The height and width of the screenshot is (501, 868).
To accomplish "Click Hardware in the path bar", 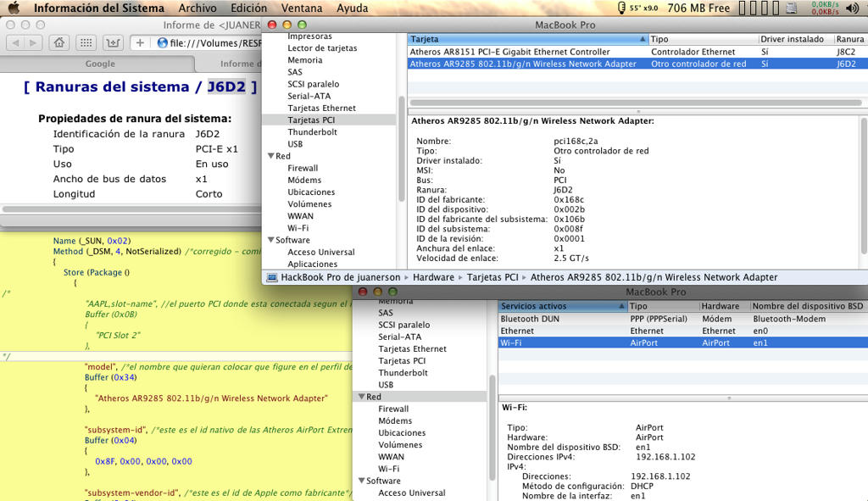I will [433, 277].
